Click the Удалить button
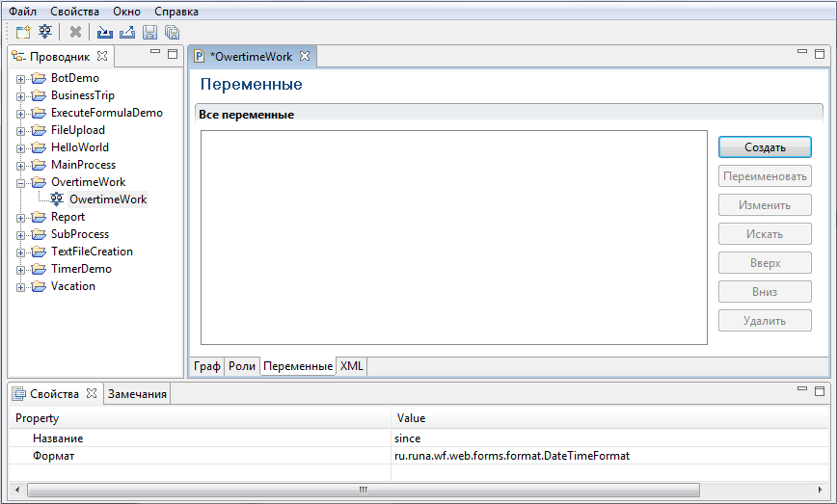This screenshot has width=837, height=504. (x=765, y=321)
